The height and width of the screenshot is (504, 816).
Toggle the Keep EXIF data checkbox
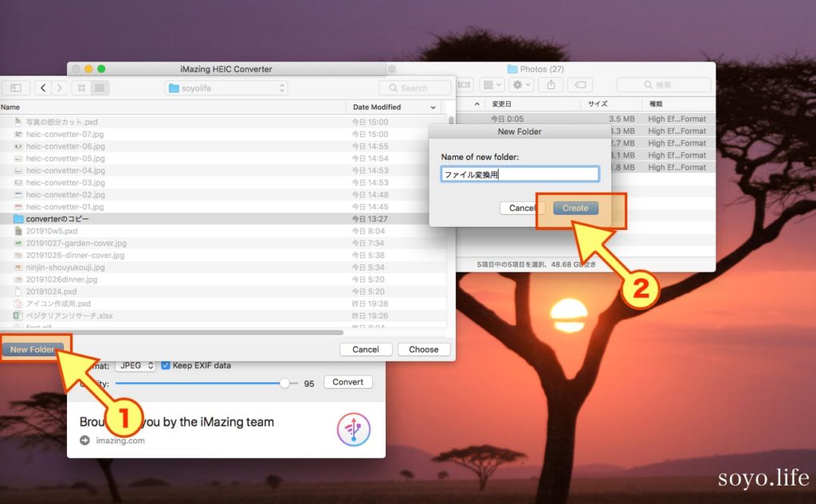[166, 365]
